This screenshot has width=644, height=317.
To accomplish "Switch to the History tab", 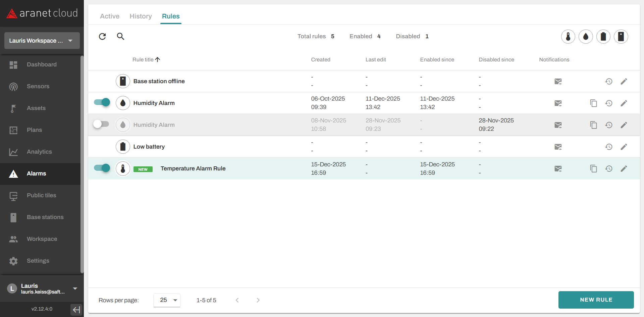I will coord(141,16).
